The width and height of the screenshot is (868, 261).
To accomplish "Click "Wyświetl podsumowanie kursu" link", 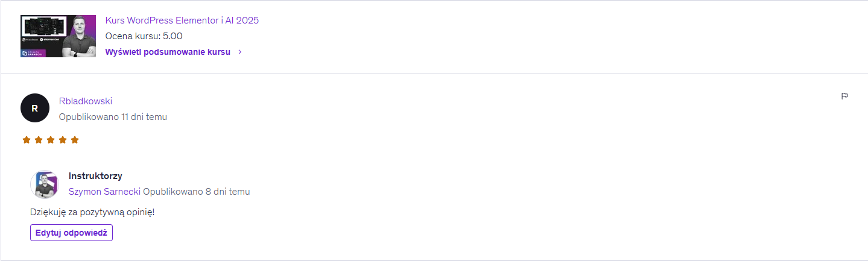I will [168, 52].
